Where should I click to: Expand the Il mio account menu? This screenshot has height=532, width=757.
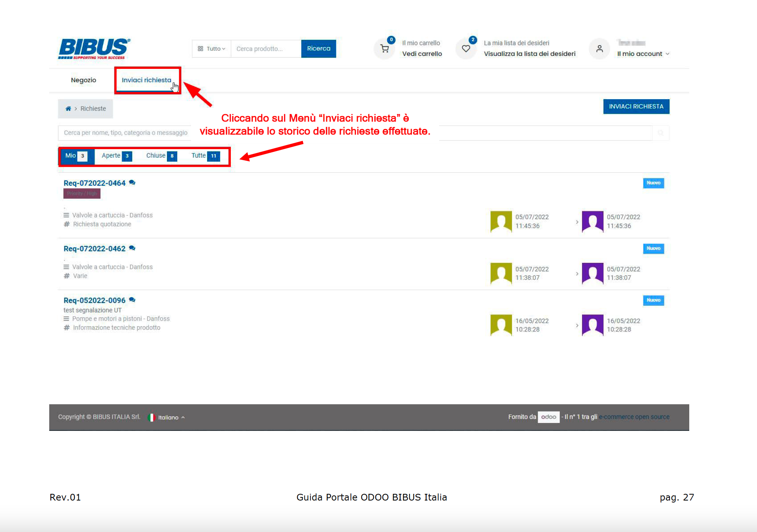[643, 54]
